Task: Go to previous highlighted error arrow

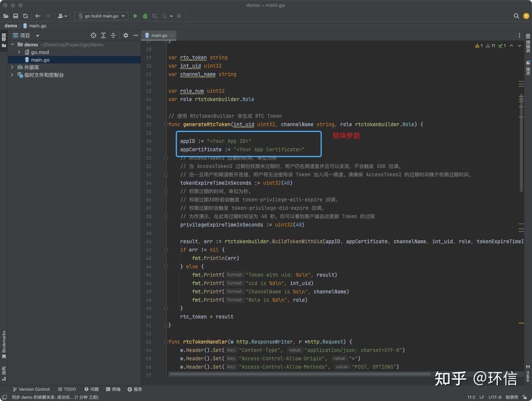Action: click(x=511, y=46)
